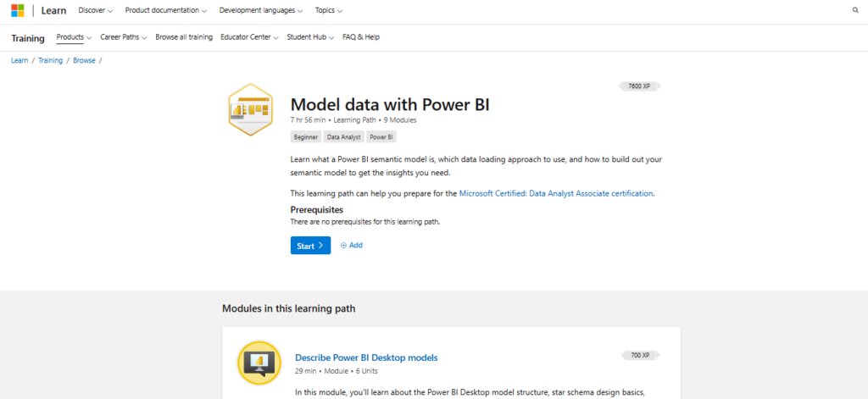Click the no prerequisites sentence
Viewport: 868px width, 399px height.
click(x=365, y=222)
